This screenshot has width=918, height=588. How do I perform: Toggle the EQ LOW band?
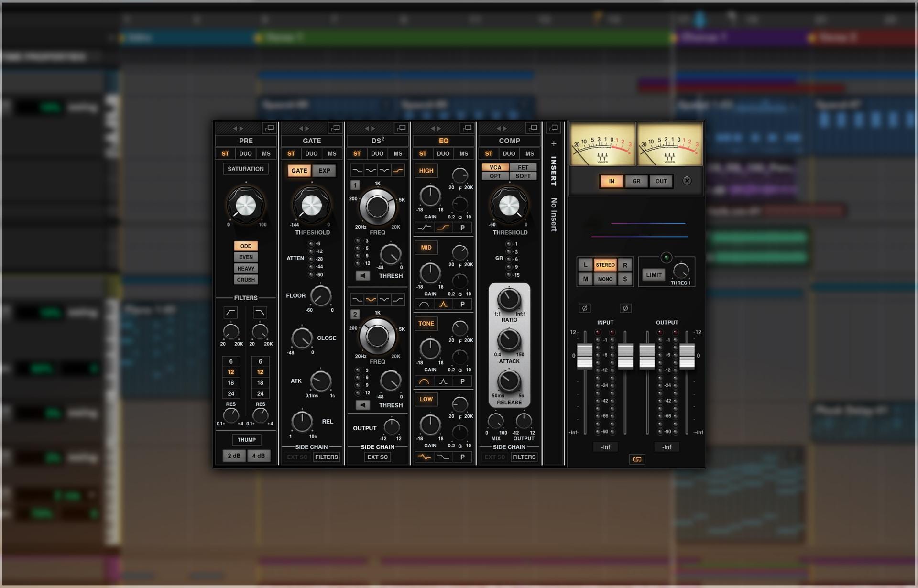pyautogui.click(x=426, y=399)
